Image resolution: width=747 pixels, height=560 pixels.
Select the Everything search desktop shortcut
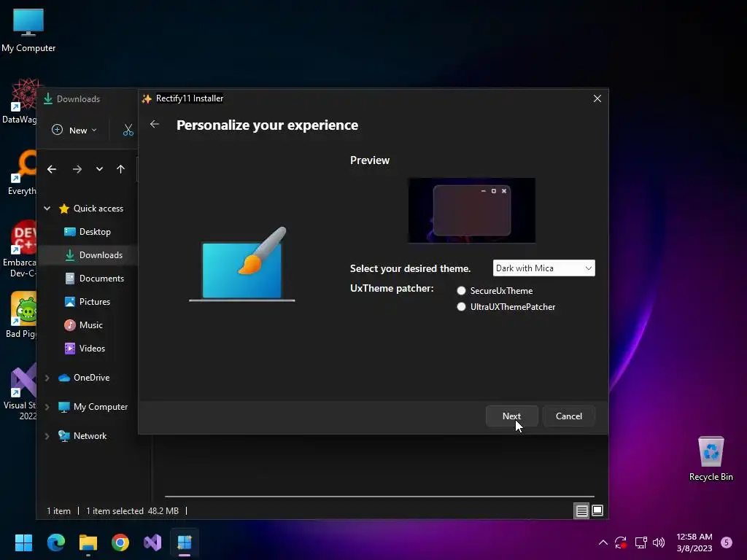[21, 173]
